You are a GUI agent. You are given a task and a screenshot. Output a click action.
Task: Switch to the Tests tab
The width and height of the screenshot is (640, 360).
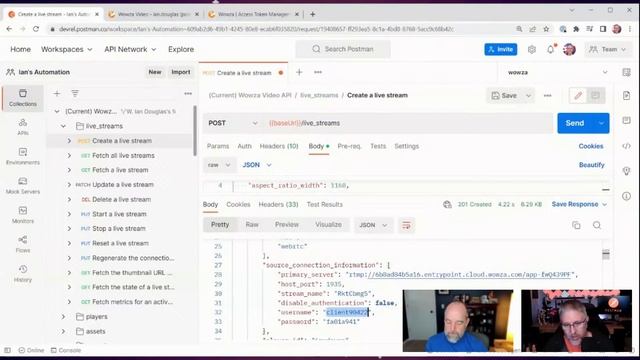(x=378, y=146)
